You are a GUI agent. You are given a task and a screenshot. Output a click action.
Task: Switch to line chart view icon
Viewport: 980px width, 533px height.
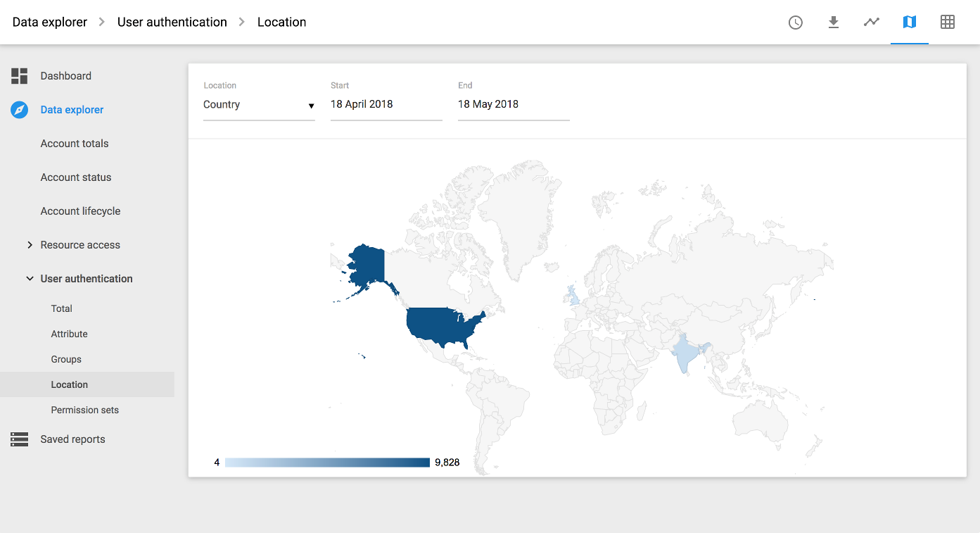872,23
